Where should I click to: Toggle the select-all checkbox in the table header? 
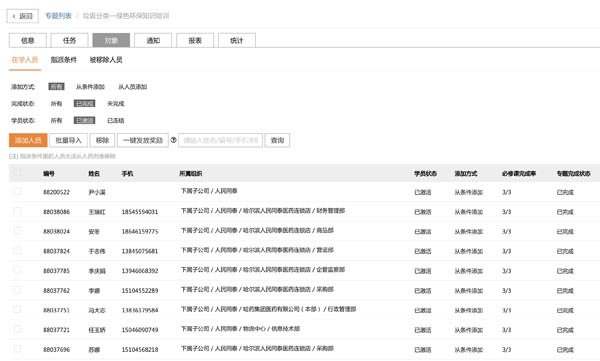coord(17,172)
